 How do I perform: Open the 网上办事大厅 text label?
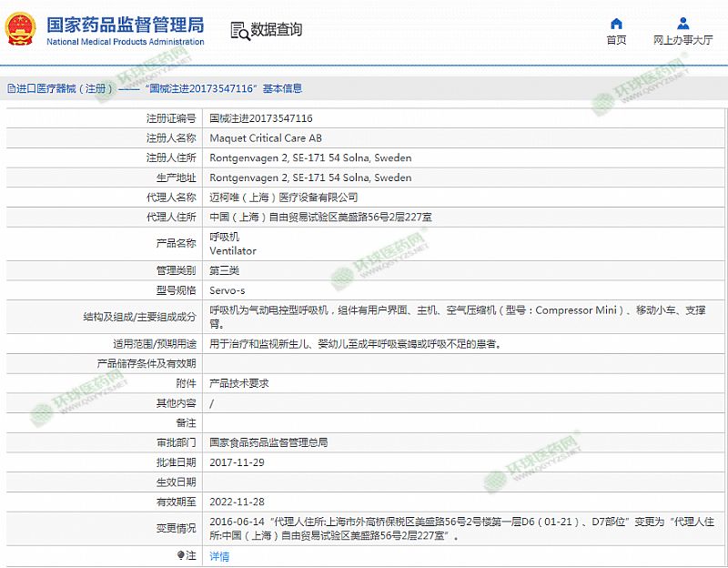pos(682,40)
